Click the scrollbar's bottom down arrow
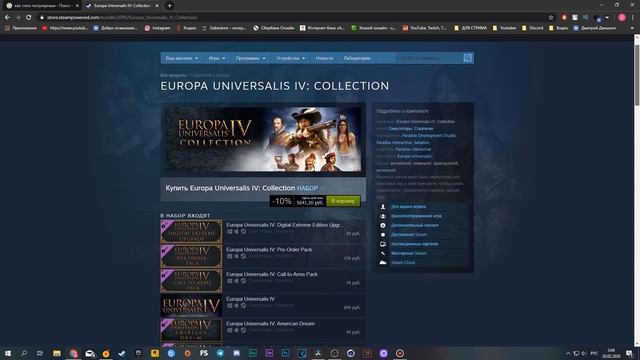This screenshot has width=640, height=360. tap(637, 343)
